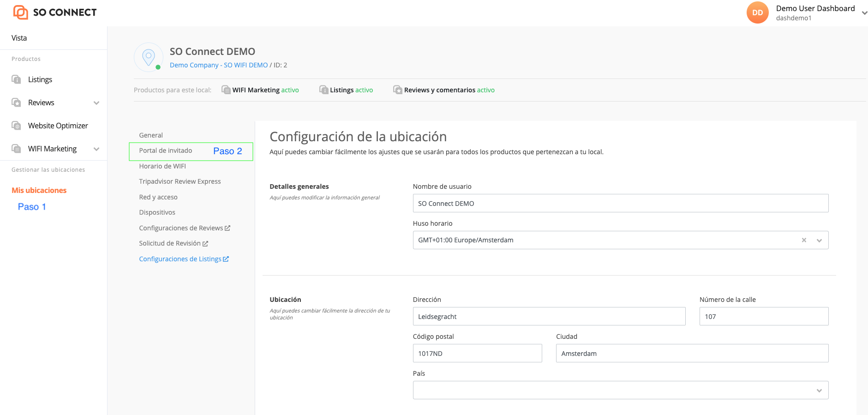
Task: Click the Configuración de la ubicación heading
Action: click(358, 137)
